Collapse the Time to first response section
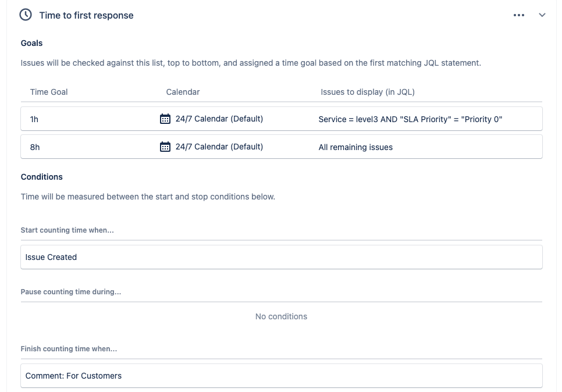This screenshot has width=562, height=392. click(x=542, y=15)
